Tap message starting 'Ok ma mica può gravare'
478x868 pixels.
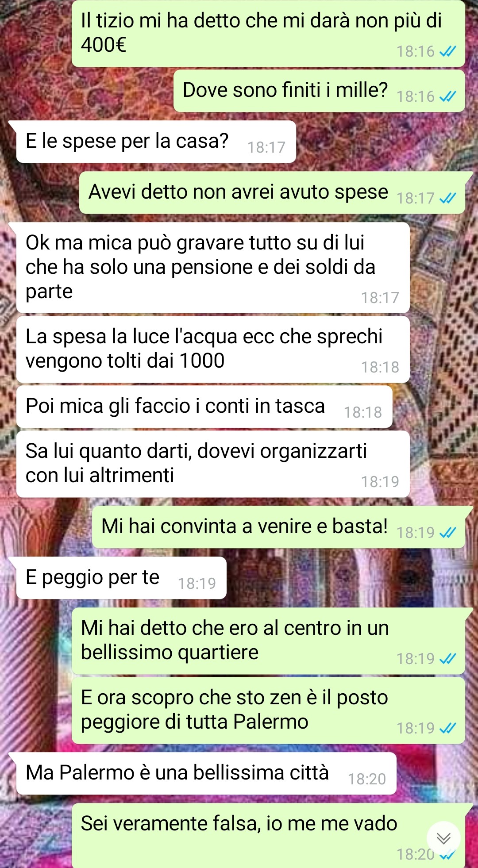pyautogui.click(x=213, y=268)
